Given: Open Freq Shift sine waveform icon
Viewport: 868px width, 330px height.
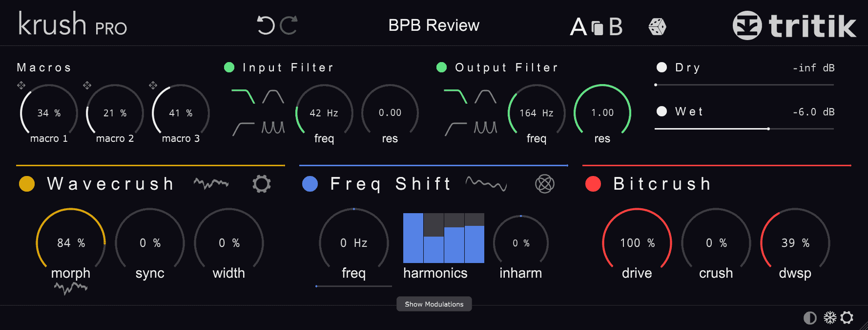Looking at the screenshot, I should (486, 183).
